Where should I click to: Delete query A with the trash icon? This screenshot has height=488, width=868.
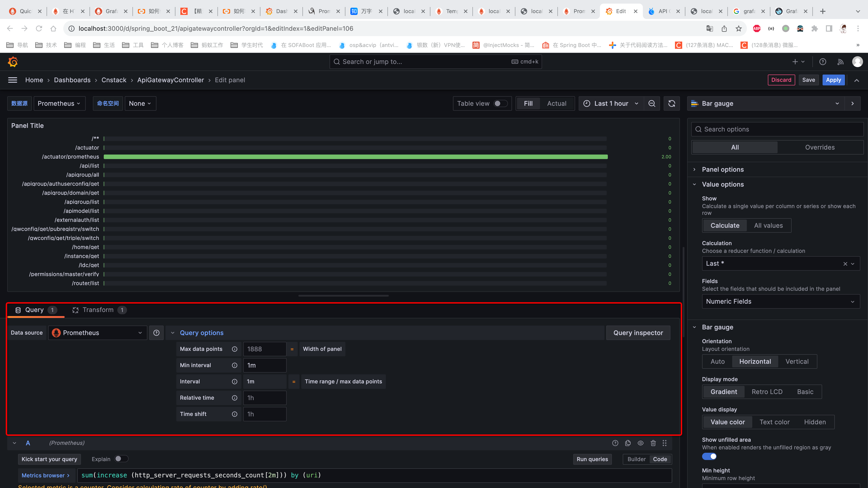tap(653, 443)
